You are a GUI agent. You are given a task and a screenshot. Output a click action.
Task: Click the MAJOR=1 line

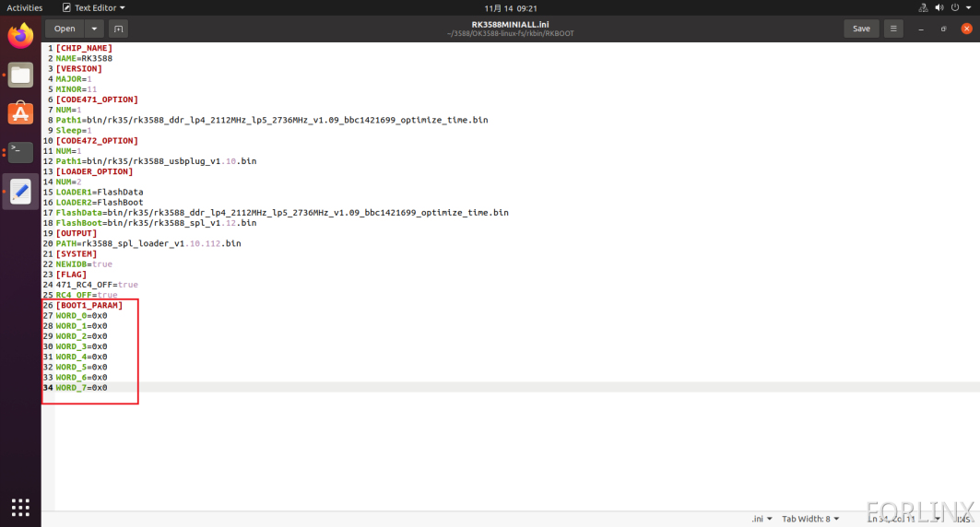(x=74, y=79)
